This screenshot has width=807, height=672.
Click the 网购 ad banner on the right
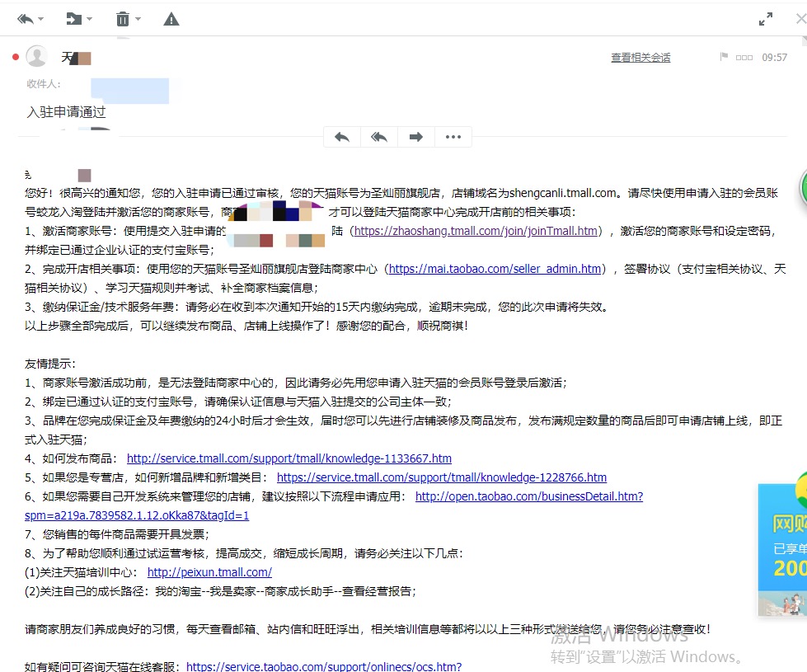[x=782, y=549]
